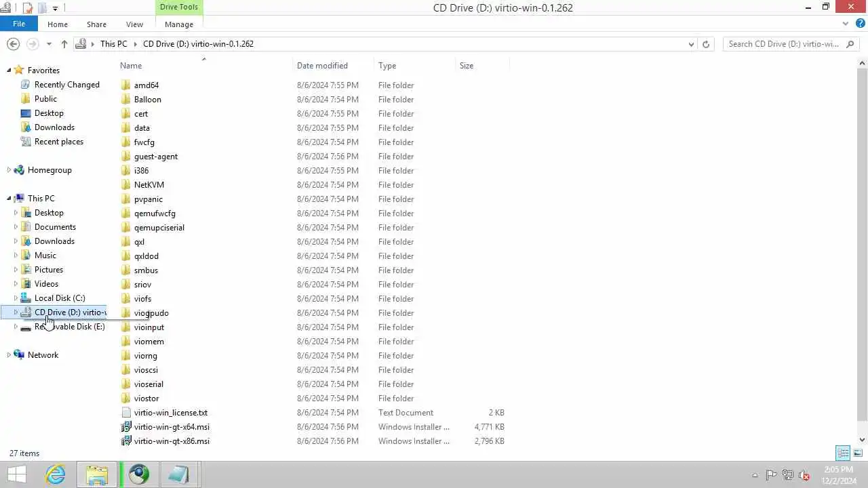Switch to Details view layout icon
The image size is (868, 488).
843,453
